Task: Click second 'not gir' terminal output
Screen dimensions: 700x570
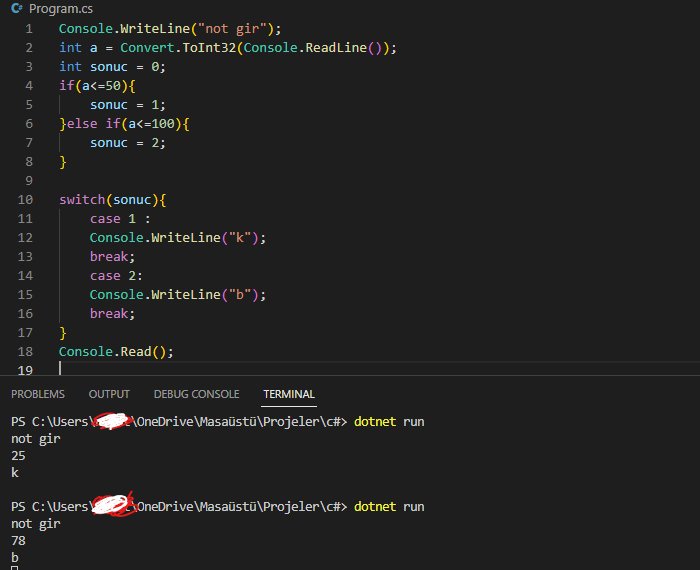Action: (x=36, y=524)
